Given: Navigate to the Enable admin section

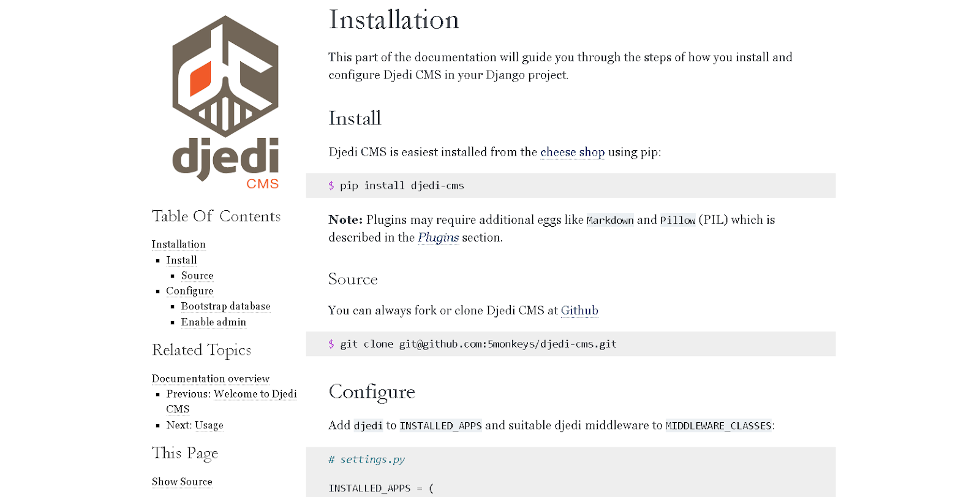Looking at the screenshot, I should (x=213, y=322).
